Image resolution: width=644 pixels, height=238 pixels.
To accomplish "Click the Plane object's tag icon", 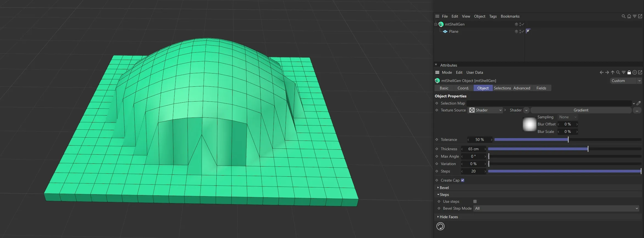I will point(528,31).
